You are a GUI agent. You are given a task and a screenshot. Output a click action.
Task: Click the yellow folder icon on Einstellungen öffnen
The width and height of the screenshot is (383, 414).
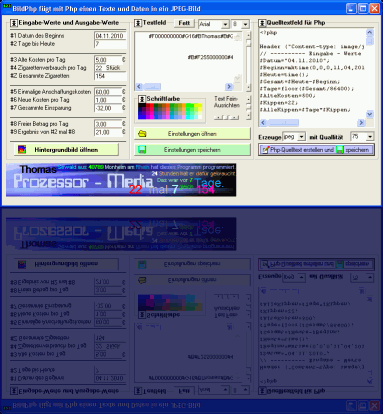[142, 134]
